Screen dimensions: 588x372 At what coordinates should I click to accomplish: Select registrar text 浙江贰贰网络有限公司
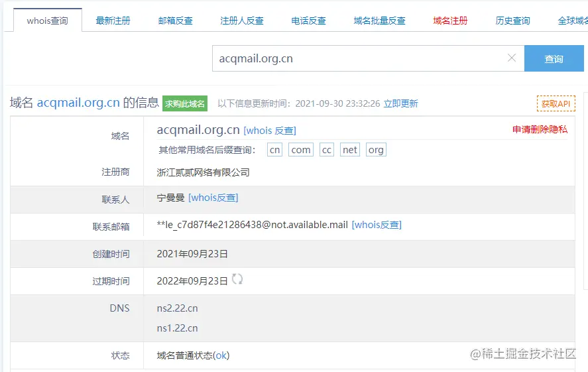pyautogui.click(x=204, y=172)
